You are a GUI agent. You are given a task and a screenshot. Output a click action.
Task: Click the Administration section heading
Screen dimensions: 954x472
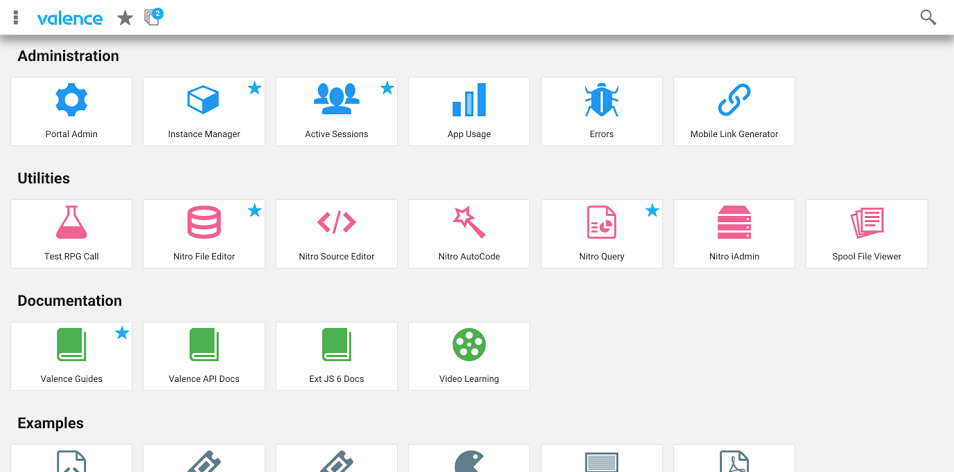[68, 56]
